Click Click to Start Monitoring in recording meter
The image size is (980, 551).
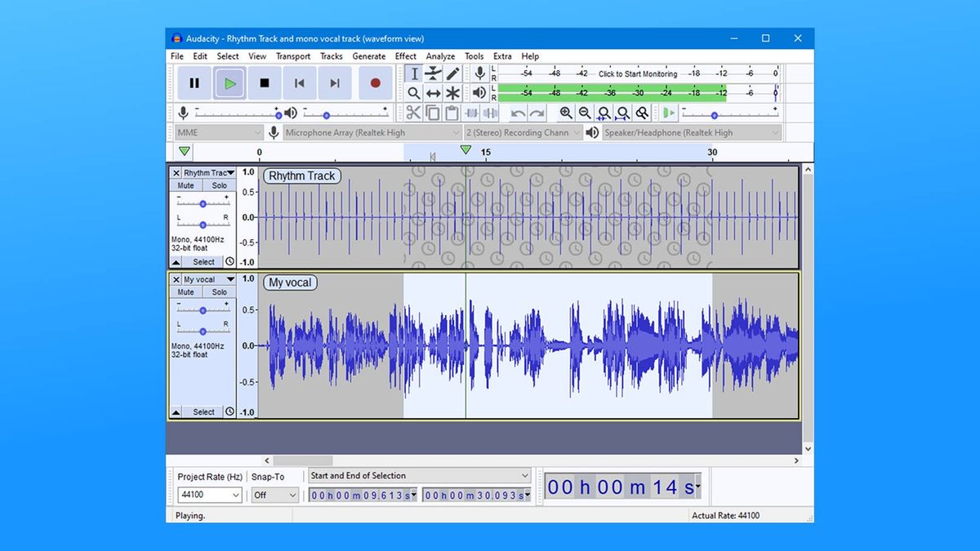[638, 73]
